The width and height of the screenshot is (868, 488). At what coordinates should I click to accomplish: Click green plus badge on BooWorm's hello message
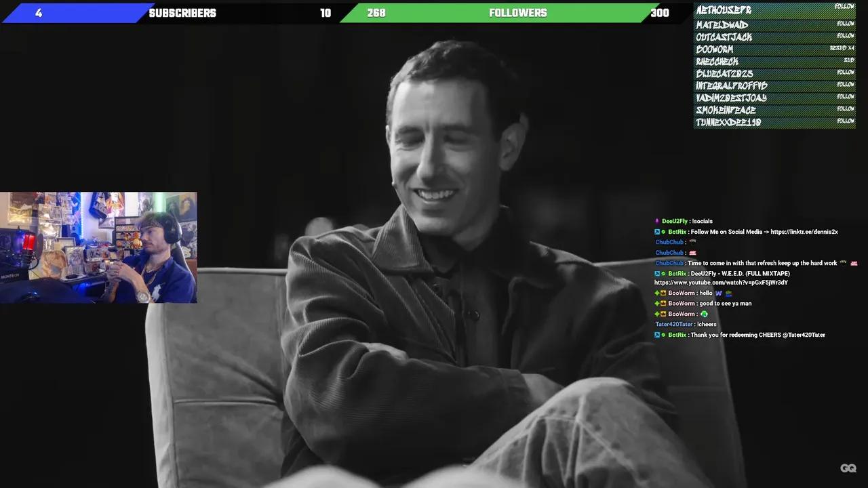(x=657, y=293)
